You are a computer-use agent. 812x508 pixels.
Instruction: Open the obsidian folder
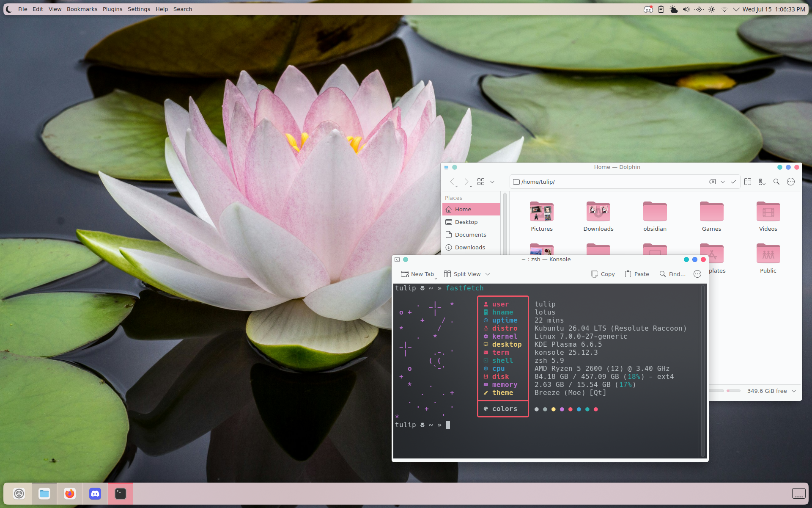pos(655,216)
